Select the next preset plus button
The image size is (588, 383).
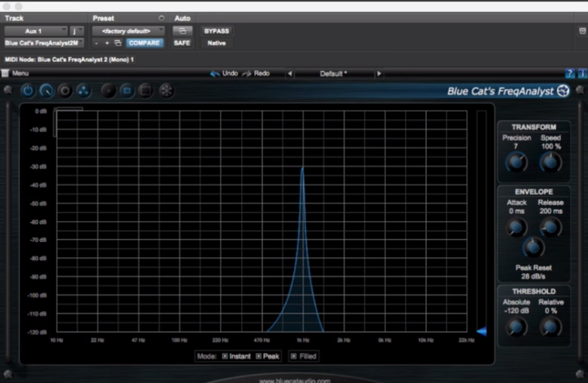pyautogui.click(x=107, y=43)
